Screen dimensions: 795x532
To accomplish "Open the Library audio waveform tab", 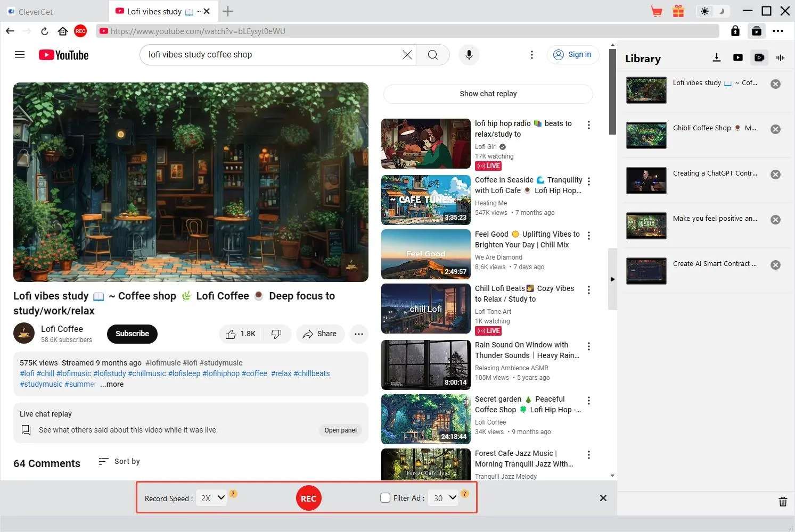I will pyautogui.click(x=780, y=58).
